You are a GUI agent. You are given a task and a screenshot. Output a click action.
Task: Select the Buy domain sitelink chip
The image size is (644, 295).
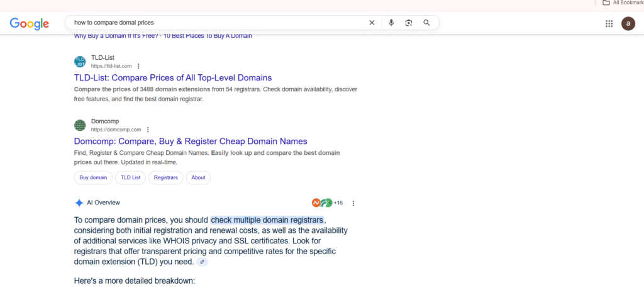coord(93,177)
